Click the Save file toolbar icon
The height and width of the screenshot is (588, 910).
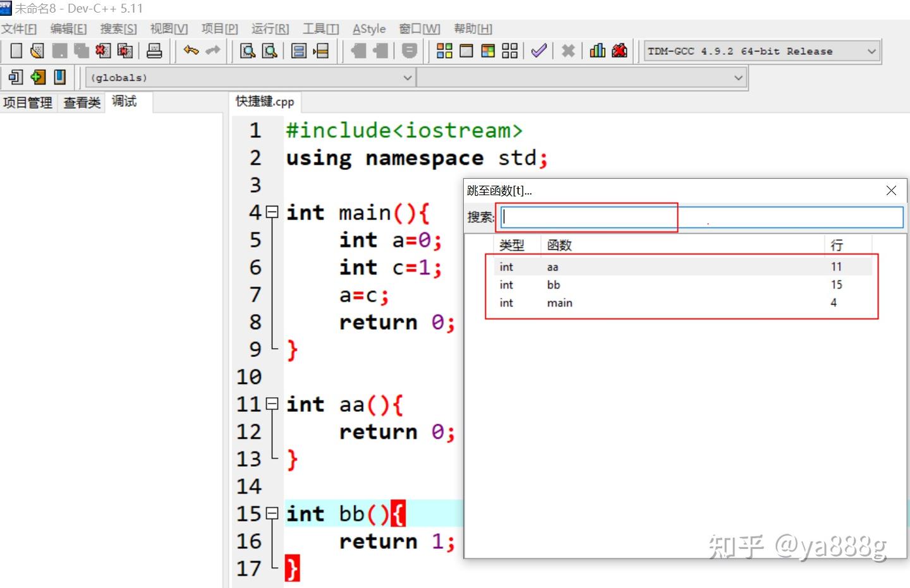59,51
